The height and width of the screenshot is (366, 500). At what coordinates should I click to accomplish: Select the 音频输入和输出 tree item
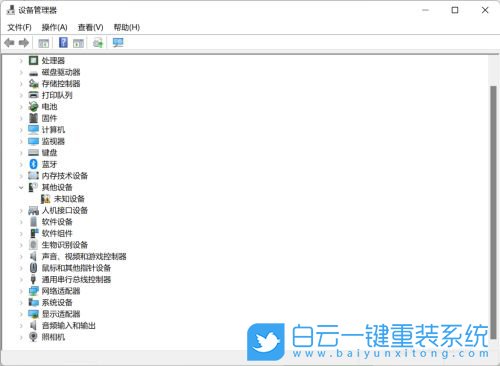click(69, 326)
